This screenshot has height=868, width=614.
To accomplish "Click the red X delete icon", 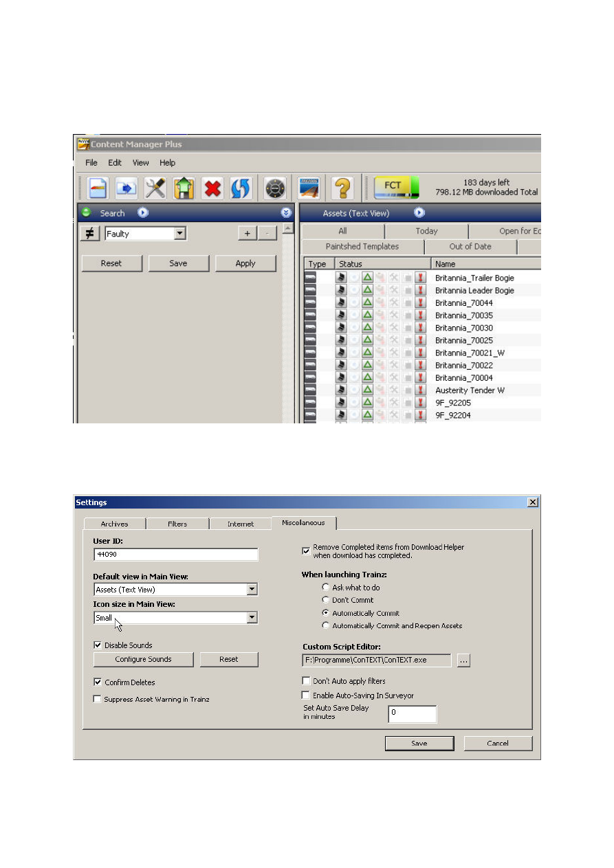I will click(212, 188).
